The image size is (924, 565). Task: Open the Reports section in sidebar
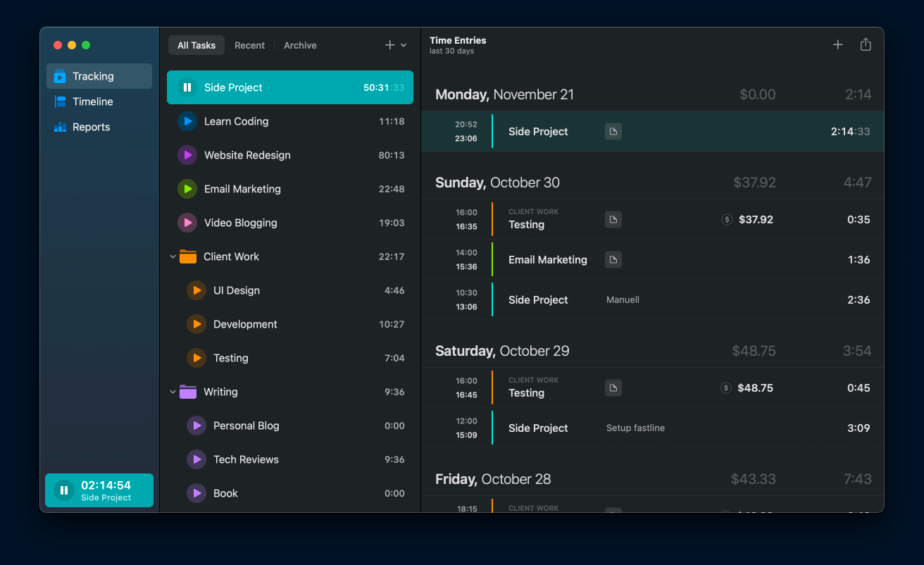click(91, 127)
